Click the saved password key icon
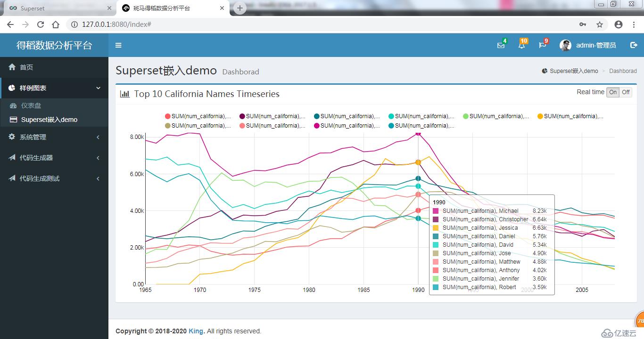Viewport: 644px width, 339px height. pos(583,24)
